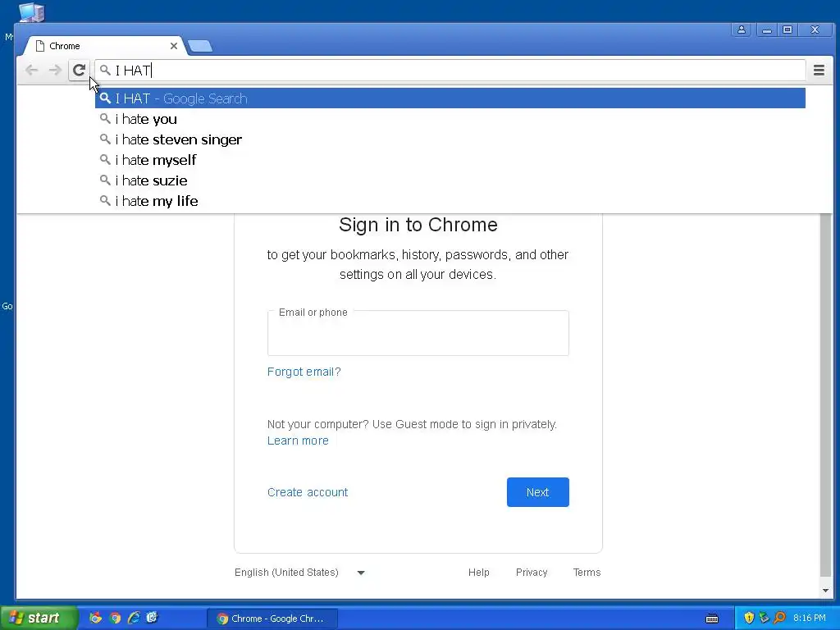Click the Chrome - Google Chrome taskbar button
The image size is (840, 630).
pos(272,619)
